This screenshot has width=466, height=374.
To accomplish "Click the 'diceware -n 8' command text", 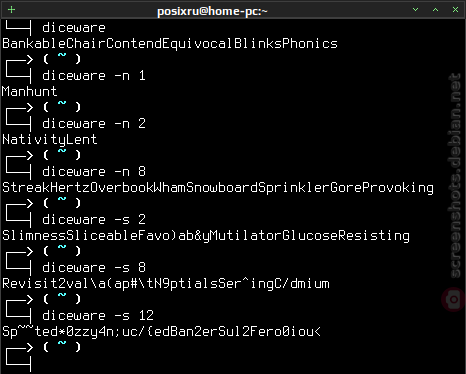I will 94,172.
